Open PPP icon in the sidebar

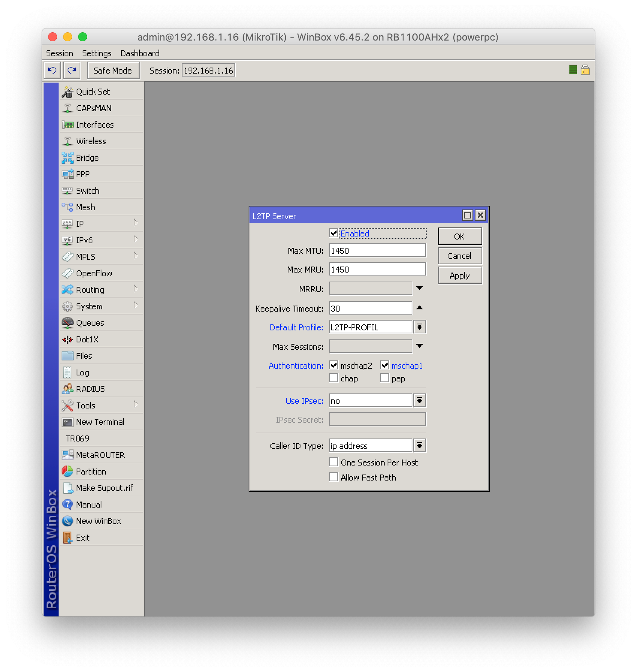[x=68, y=174]
